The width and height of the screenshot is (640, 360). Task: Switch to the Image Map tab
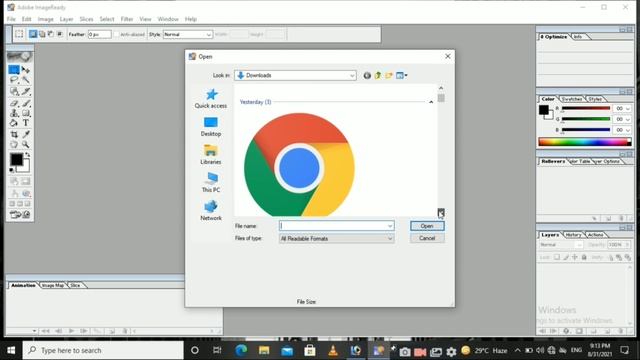[53, 285]
